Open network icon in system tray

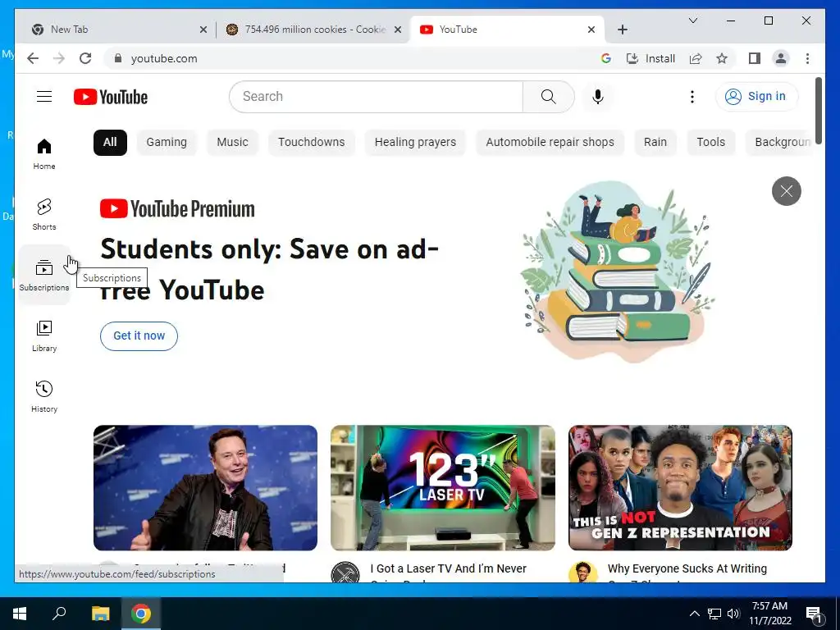[714, 614]
